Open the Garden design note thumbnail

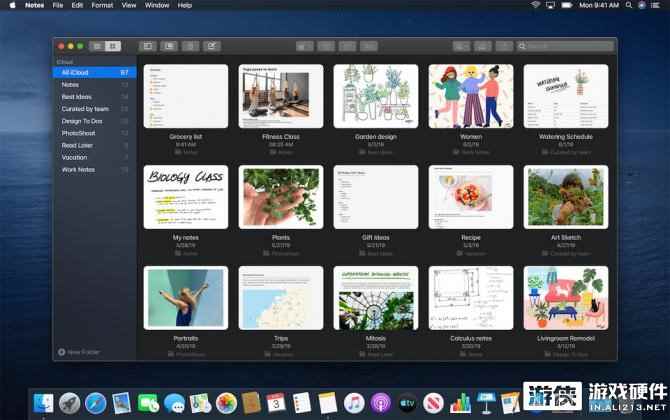(376, 96)
